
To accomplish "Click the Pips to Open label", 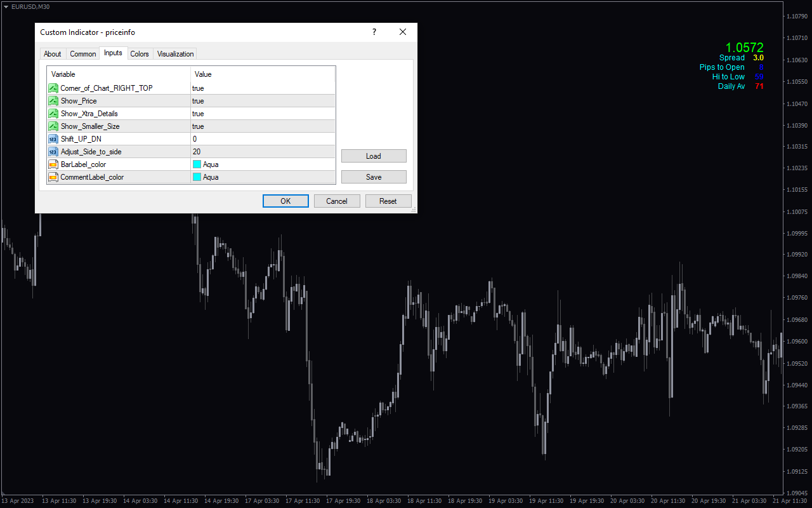I will (x=722, y=67).
